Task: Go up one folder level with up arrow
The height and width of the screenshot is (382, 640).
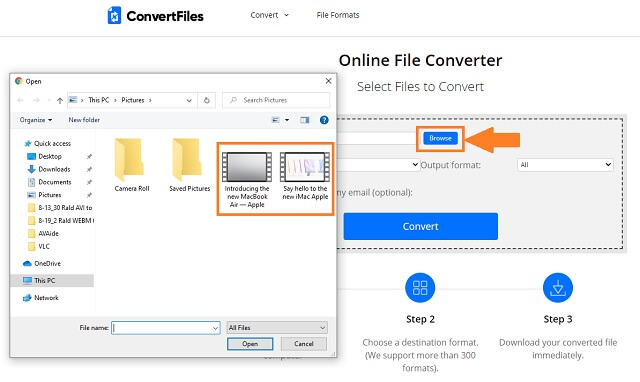Action: pyautogui.click(x=60, y=100)
